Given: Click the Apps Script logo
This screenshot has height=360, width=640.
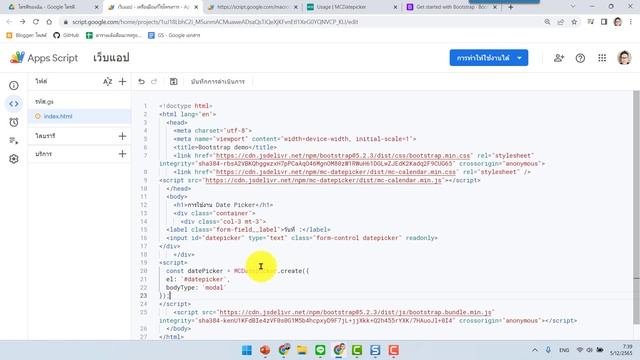Looking at the screenshot, I should (44, 58).
